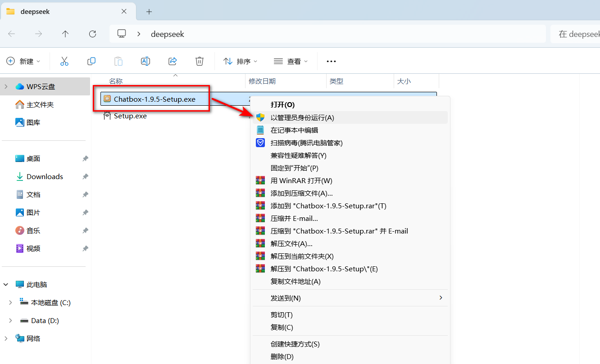The height and width of the screenshot is (364, 600).
Task: Click deepseek in the address breadcrumb
Action: point(168,34)
